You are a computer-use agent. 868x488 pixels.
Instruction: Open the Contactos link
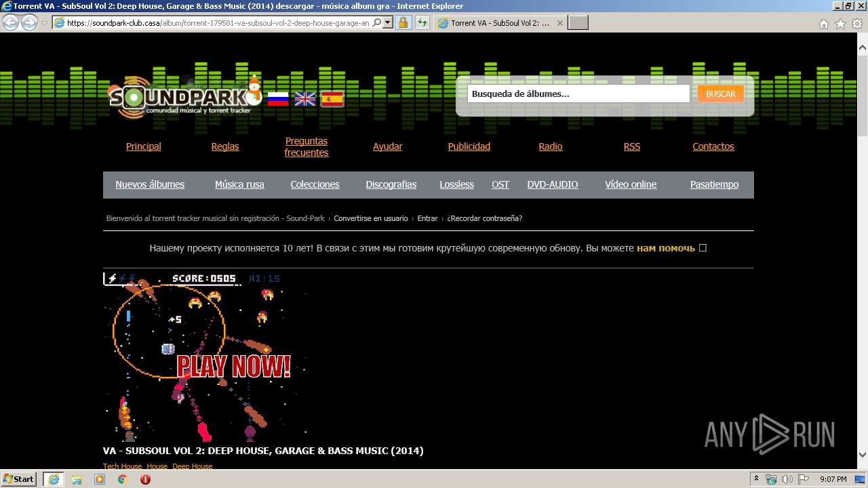pos(713,146)
